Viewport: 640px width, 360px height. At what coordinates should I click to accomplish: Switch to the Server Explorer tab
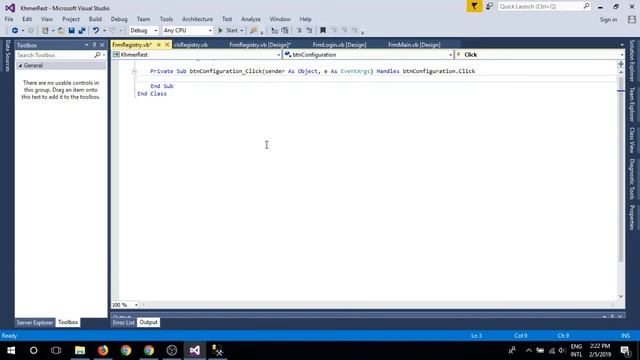(x=35, y=322)
